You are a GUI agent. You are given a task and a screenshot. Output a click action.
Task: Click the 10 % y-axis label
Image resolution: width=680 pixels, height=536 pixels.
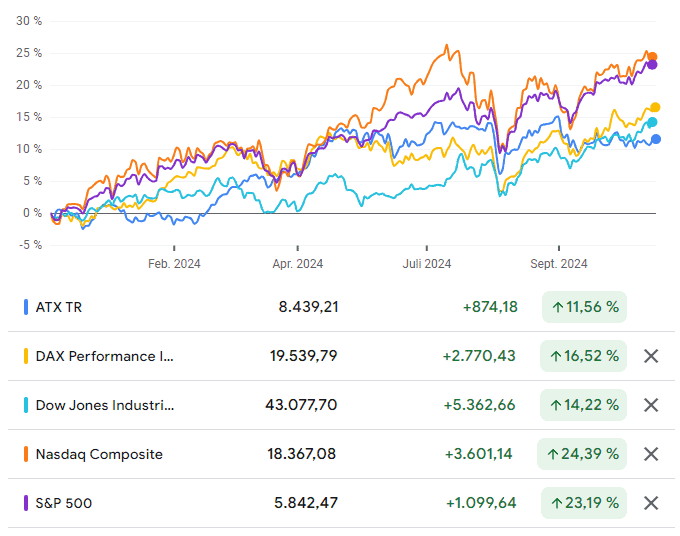point(29,149)
